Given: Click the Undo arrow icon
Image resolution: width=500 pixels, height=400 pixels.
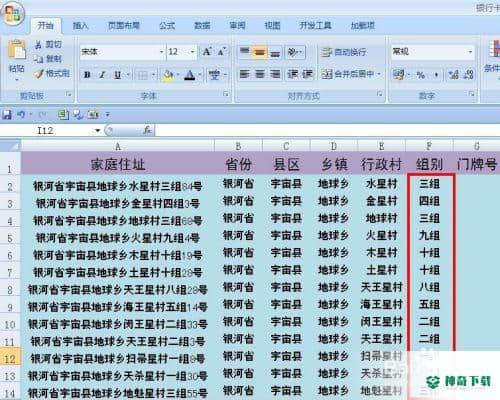Looking at the screenshot, I should pyautogui.click(x=21, y=115).
